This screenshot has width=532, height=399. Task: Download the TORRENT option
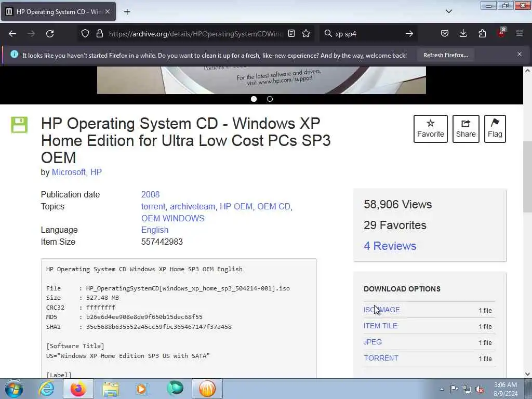381,358
